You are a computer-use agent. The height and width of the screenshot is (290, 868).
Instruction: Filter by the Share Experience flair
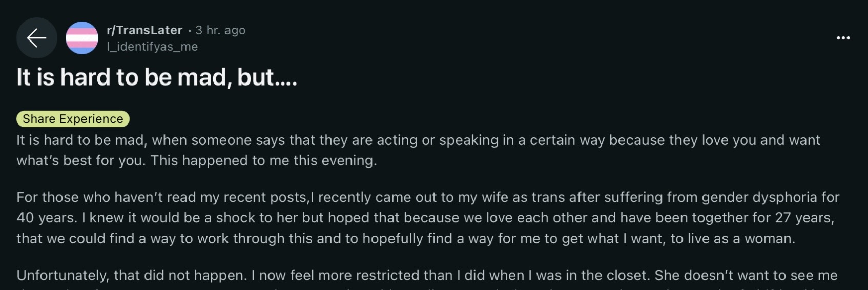pyautogui.click(x=73, y=119)
